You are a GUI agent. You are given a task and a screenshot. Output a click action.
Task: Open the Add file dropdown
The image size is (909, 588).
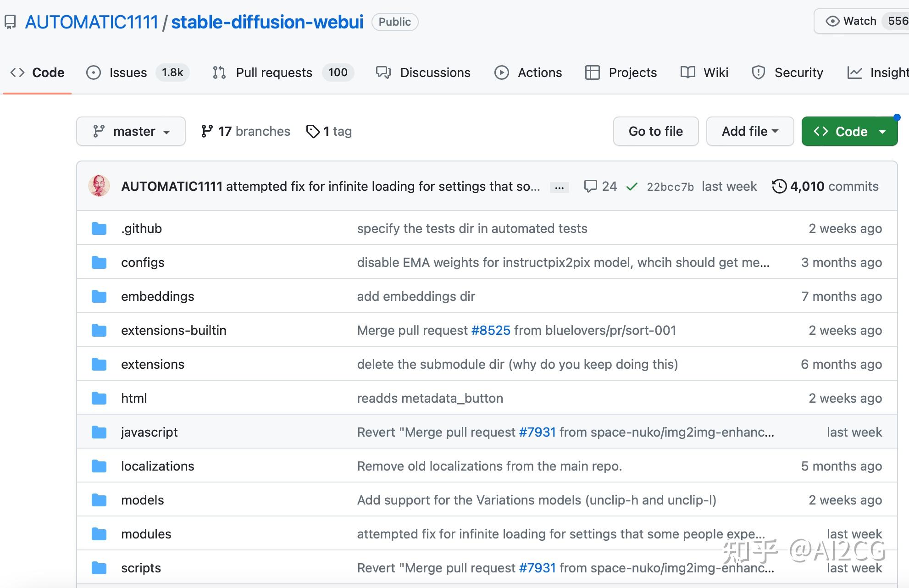pos(749,131)
